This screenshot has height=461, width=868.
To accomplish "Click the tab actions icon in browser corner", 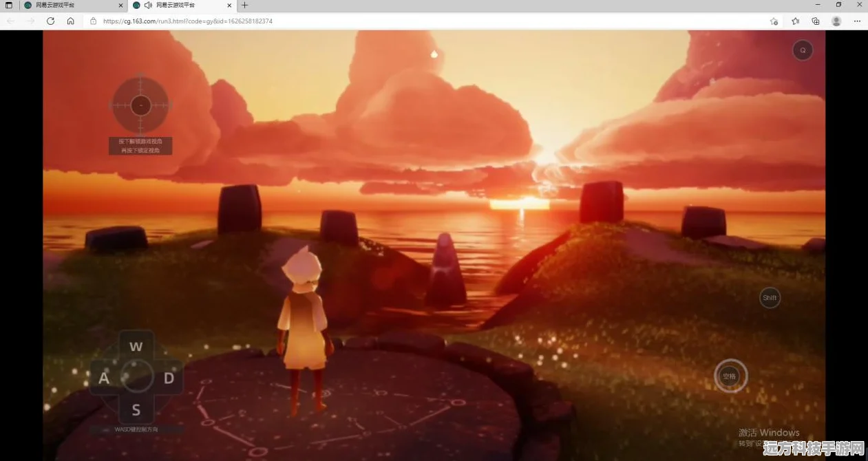I will (9, 5).
